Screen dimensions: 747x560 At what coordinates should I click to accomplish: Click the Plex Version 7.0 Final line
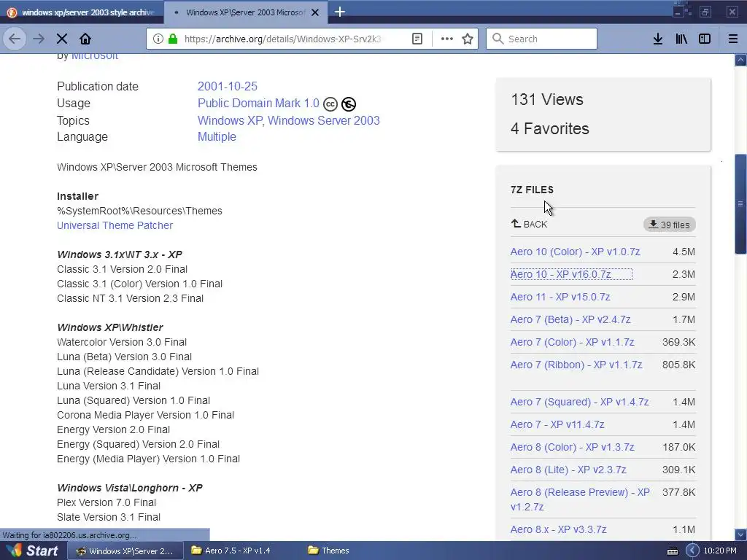click(x=107, y=502)
